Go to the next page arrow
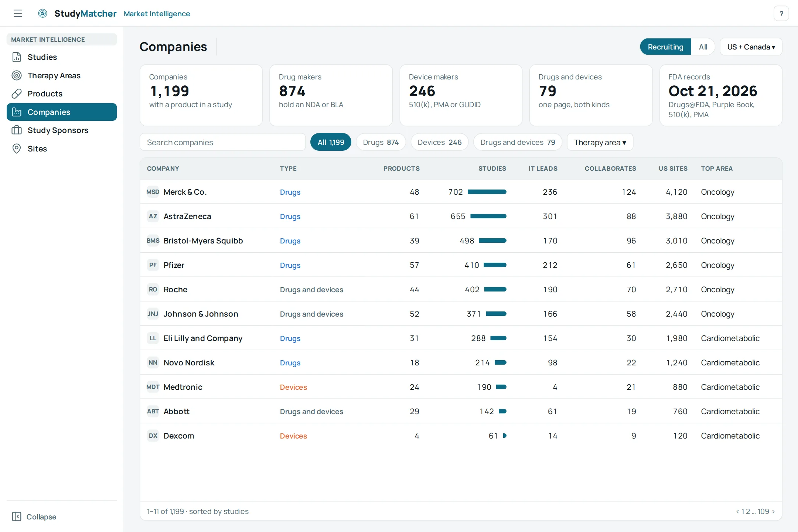Viewport: 798px width, 532px height. (x=773, y=511)
